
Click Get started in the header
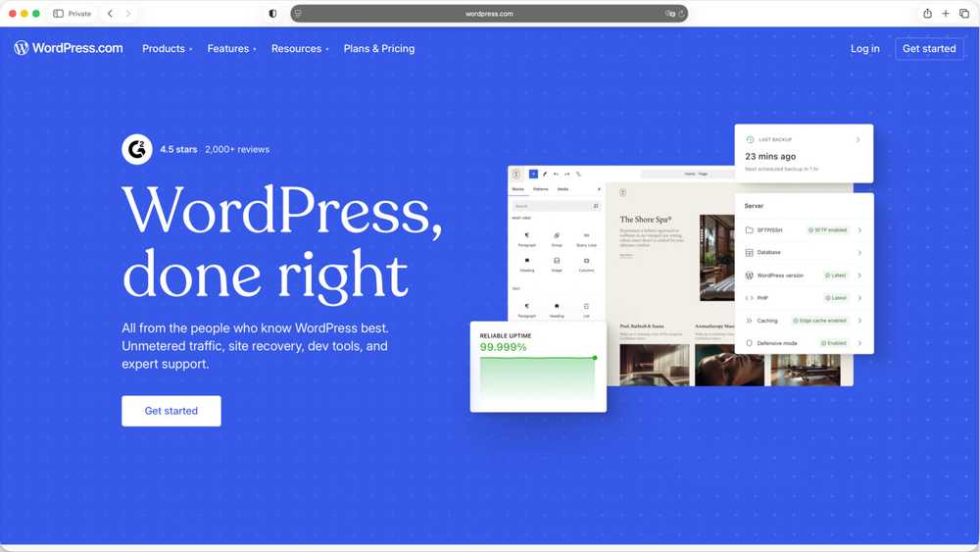(929, 48)
